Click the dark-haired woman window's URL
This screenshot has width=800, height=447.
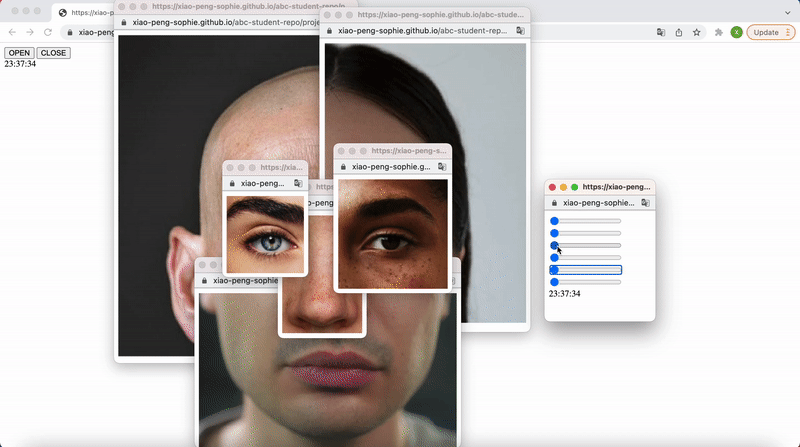coord(422,31)
